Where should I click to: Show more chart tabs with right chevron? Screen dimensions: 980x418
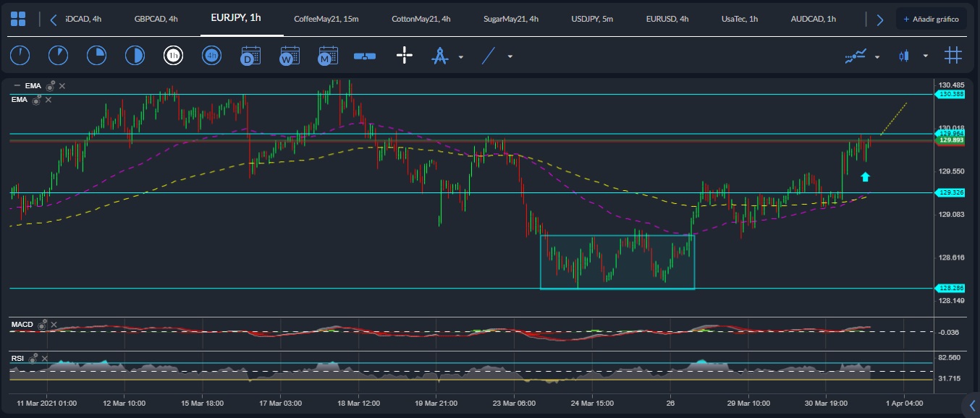point(879,20)
